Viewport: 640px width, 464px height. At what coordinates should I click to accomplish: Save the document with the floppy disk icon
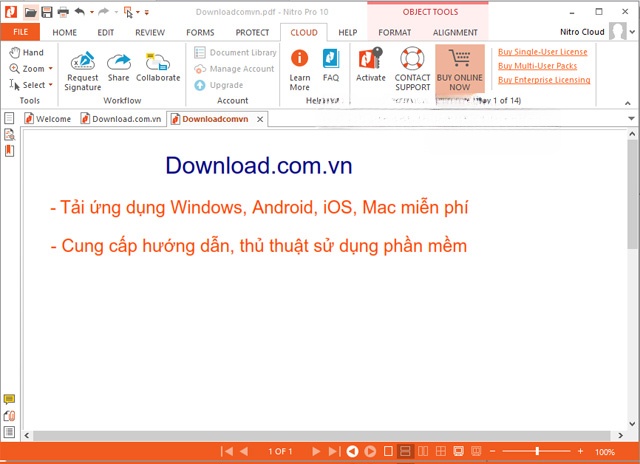47,12
